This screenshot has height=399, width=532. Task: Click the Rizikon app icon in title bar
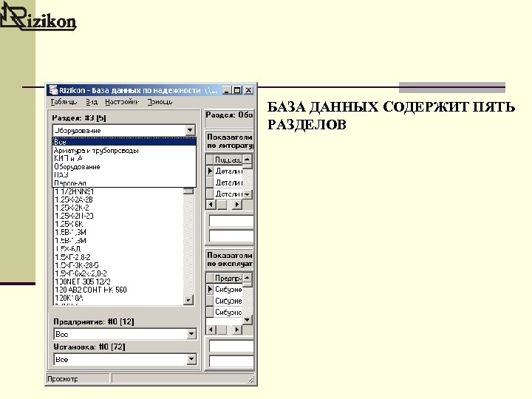tap(53, 90)
